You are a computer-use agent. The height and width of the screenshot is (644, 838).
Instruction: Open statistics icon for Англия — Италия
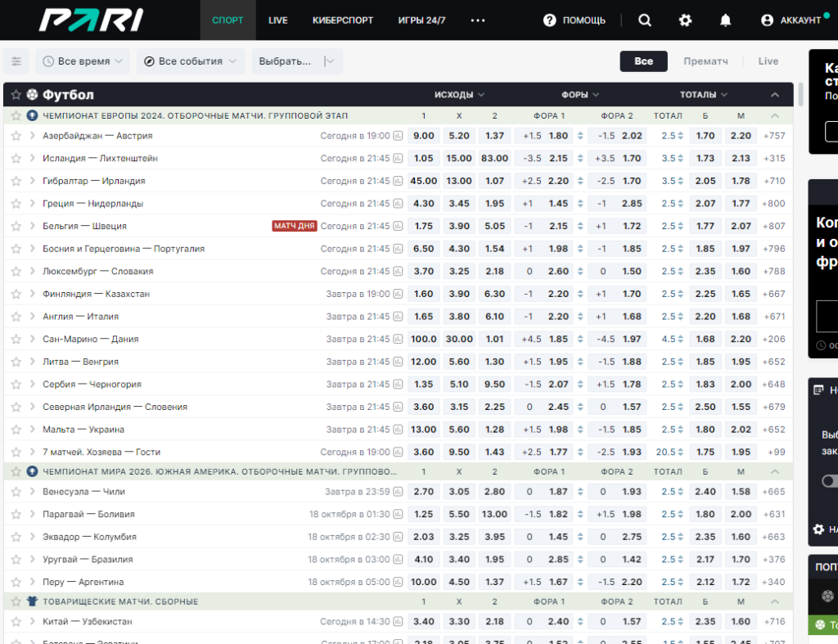pos(399,317)
